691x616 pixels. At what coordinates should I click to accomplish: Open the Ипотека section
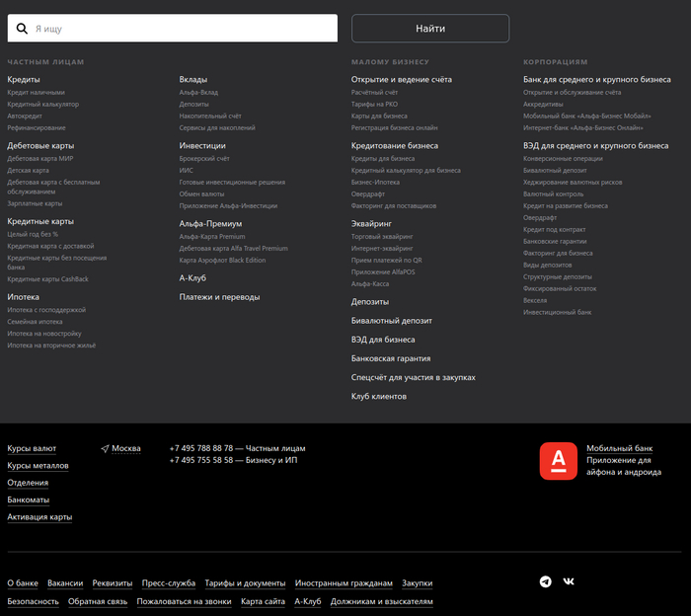pyautogui.click(x=23, y=297)
